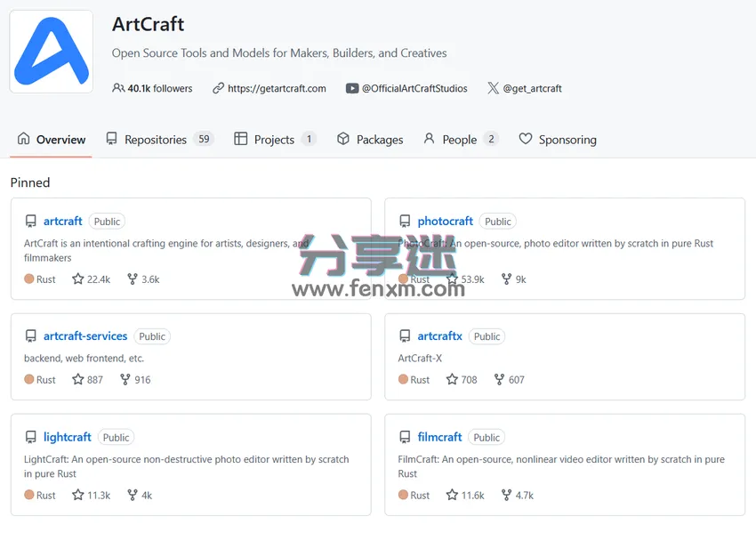756x533 pixels.
Task: Click the 22.4k stars count on artcraft
Action: click(x=92, y=279)
